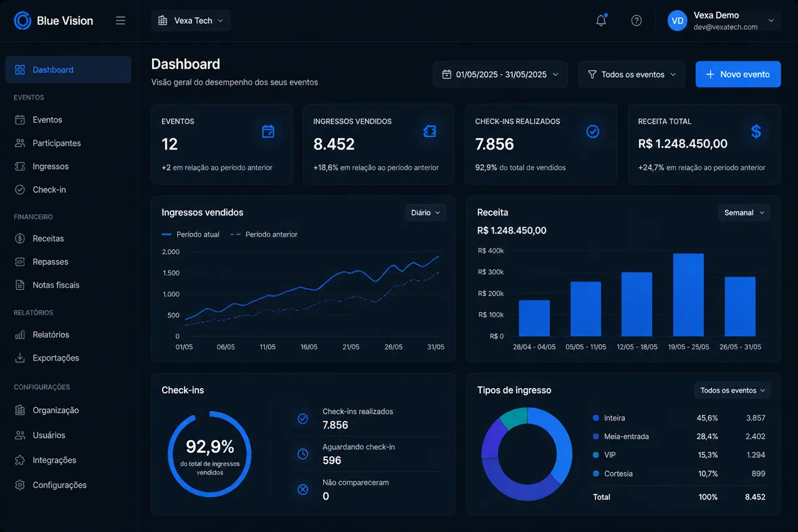Open the Diário interval dropdown

[425, 212]
